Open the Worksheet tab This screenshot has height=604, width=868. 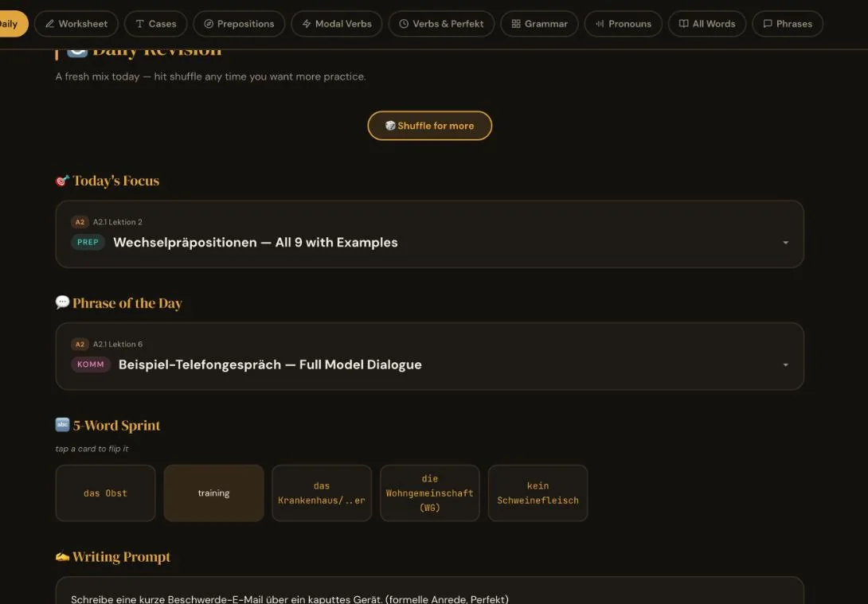point(76,24)
